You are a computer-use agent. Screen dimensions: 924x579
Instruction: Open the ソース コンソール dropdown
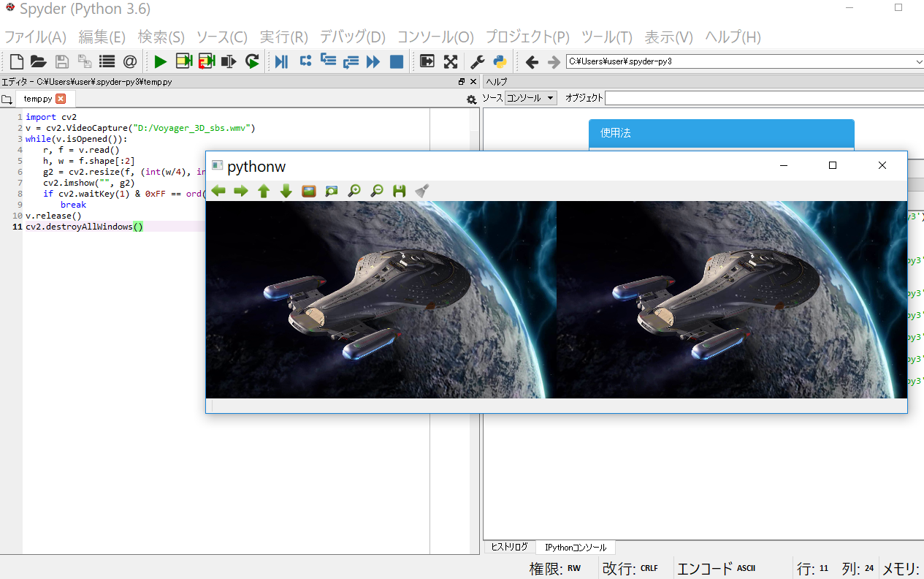coord(531,98)
